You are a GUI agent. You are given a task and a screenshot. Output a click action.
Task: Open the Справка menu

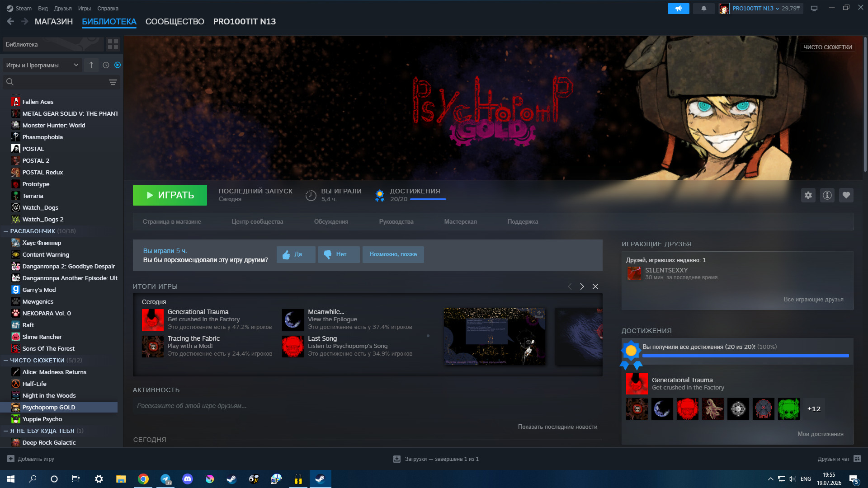[108, 9]
